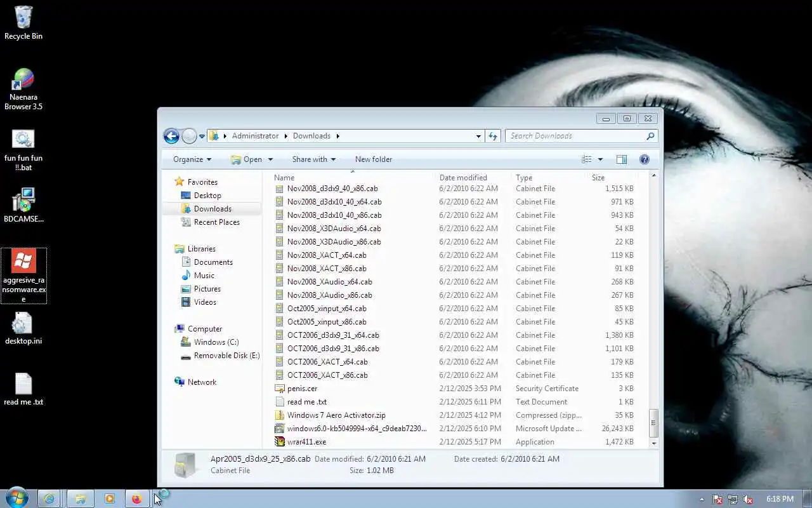Toggle the preview pane button
812x508 pixels.
(622, 159)
